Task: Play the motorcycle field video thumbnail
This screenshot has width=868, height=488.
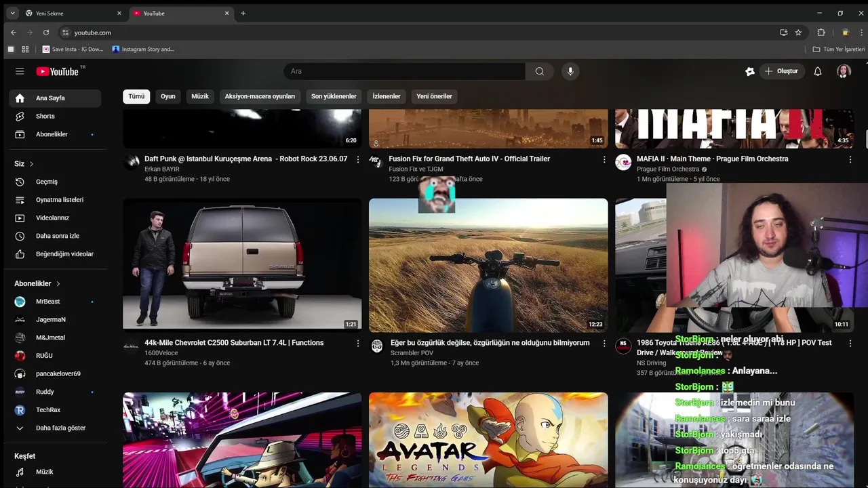Action: click(488, 264)
